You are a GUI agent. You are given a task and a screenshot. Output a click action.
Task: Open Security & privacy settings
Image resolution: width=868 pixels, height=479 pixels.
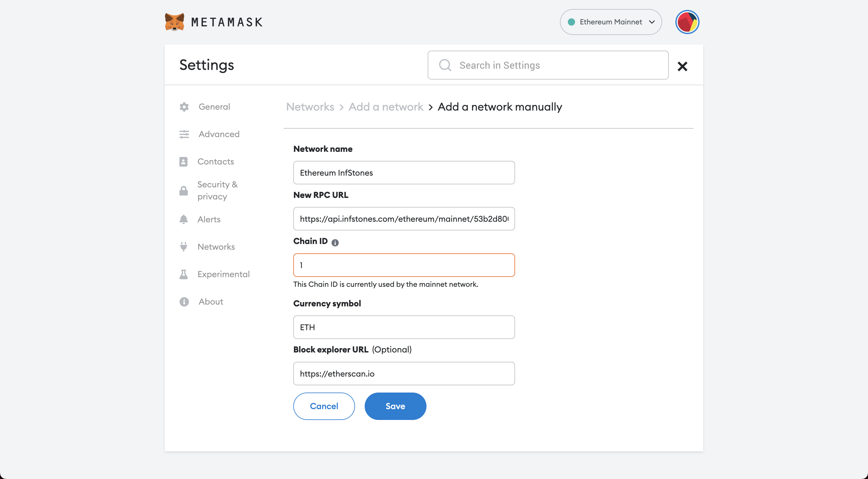217,190
